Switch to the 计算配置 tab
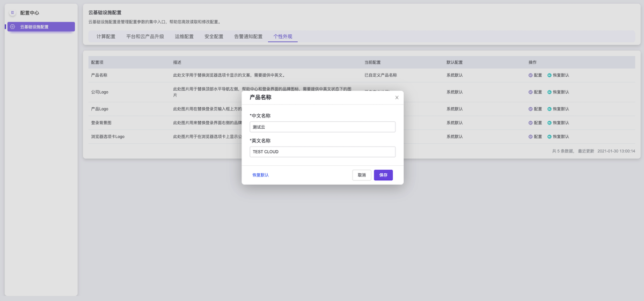Viewport: 644px width, 301px height. coord(106,37)
